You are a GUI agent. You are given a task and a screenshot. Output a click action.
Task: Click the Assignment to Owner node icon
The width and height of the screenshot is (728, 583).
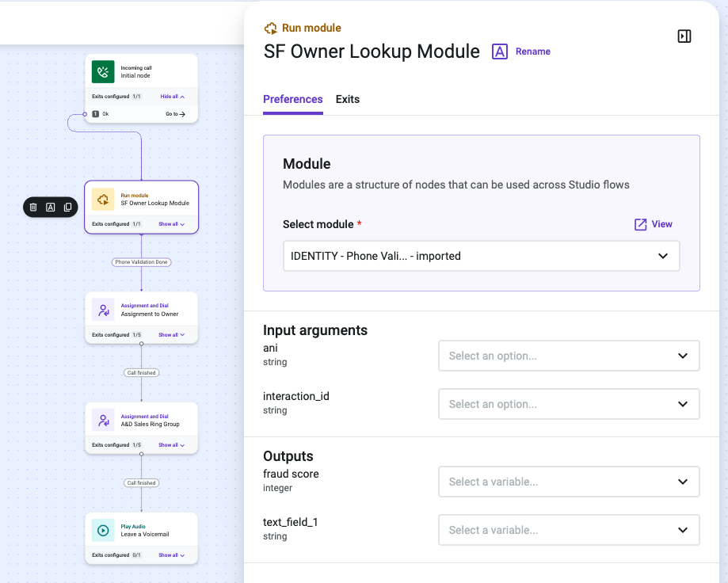coord(103,310)
